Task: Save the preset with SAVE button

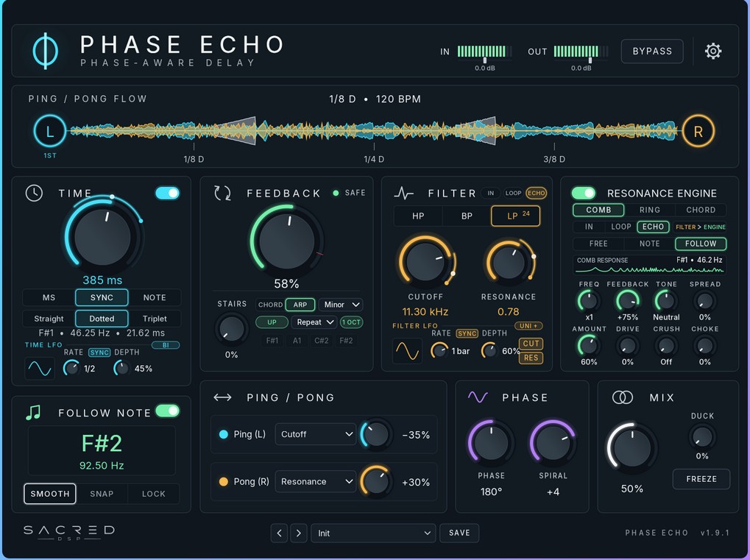Action: pos(459,533)
